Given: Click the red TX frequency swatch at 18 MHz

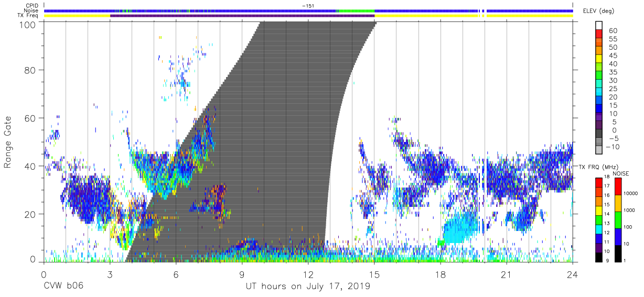Looking at the screenshot, I should click(x=599, y=182).
